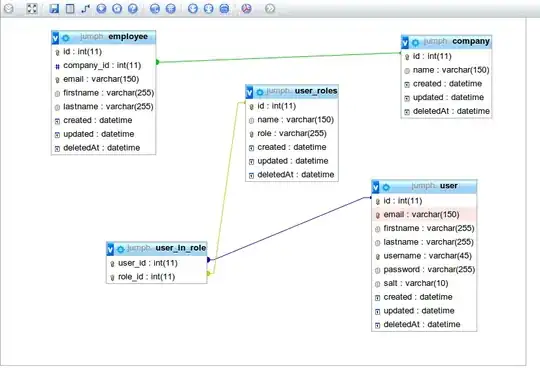Viewport: 540px width, 371px height.
Task: Click the create relation line icon
Action: click(x=85, y=9)
